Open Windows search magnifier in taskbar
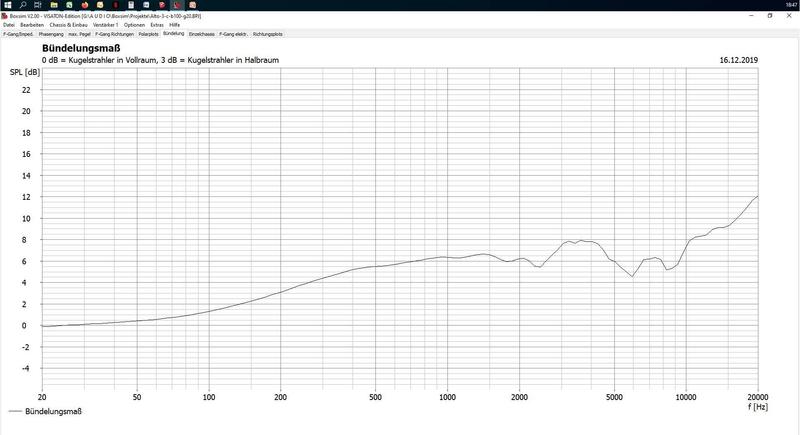The image size is (800, 435). tap(23, 5)
